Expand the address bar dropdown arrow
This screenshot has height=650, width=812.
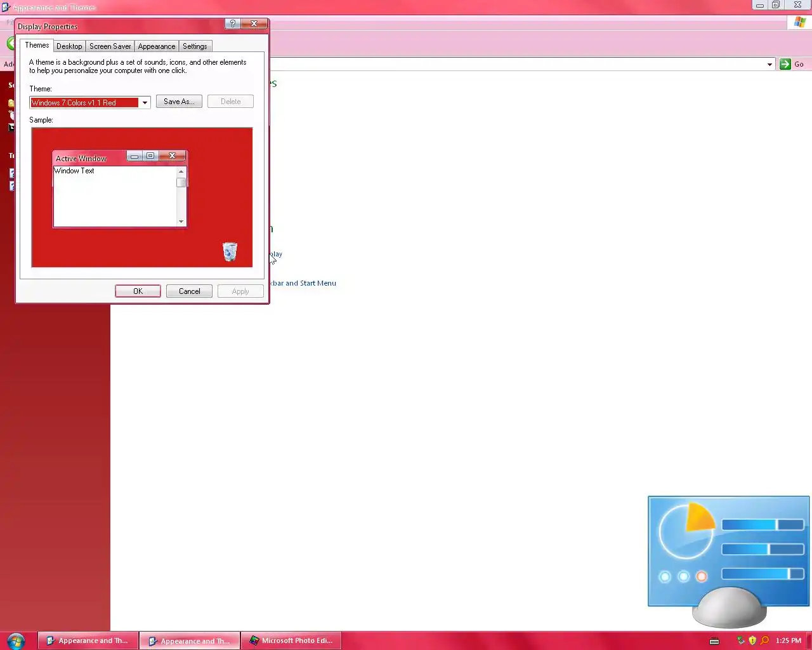pyautogui.click(x=769, y=64)
